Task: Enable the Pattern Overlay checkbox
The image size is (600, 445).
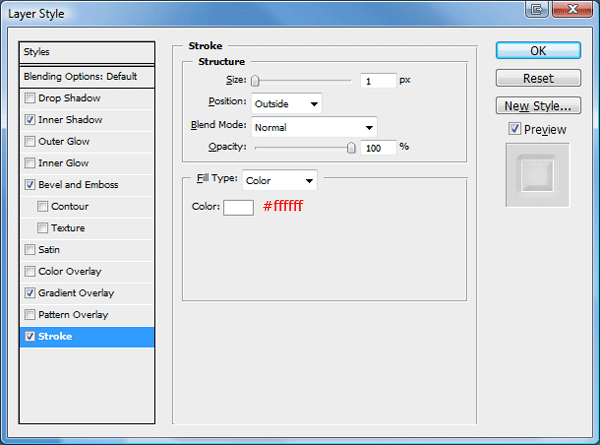Action: 29,315
